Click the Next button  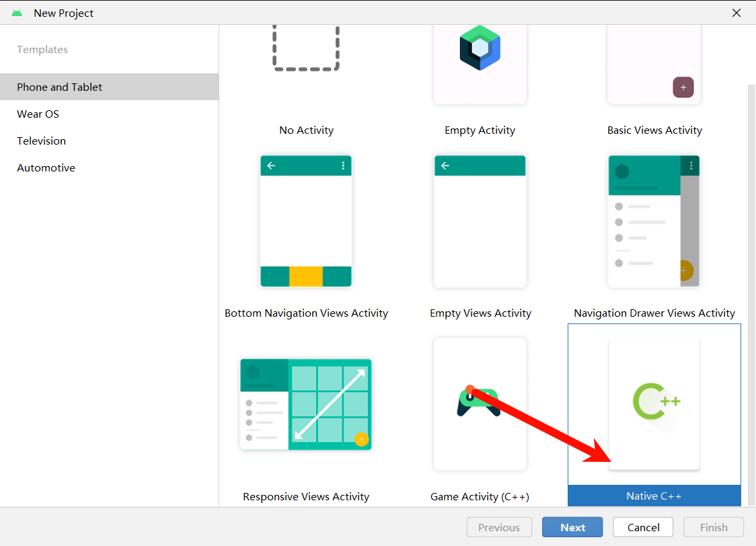(x=572, y=527)
